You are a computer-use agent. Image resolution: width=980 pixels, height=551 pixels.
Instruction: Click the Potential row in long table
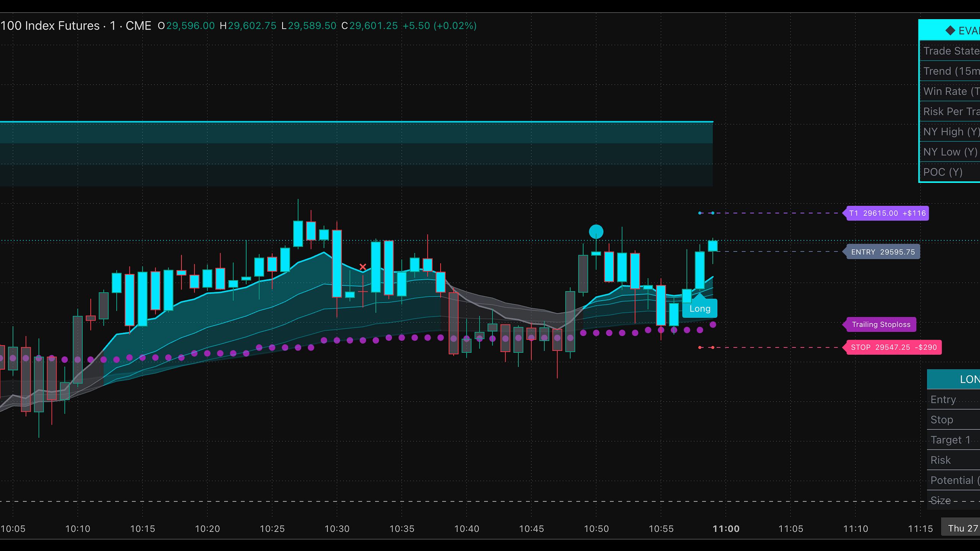coord(954,481)
